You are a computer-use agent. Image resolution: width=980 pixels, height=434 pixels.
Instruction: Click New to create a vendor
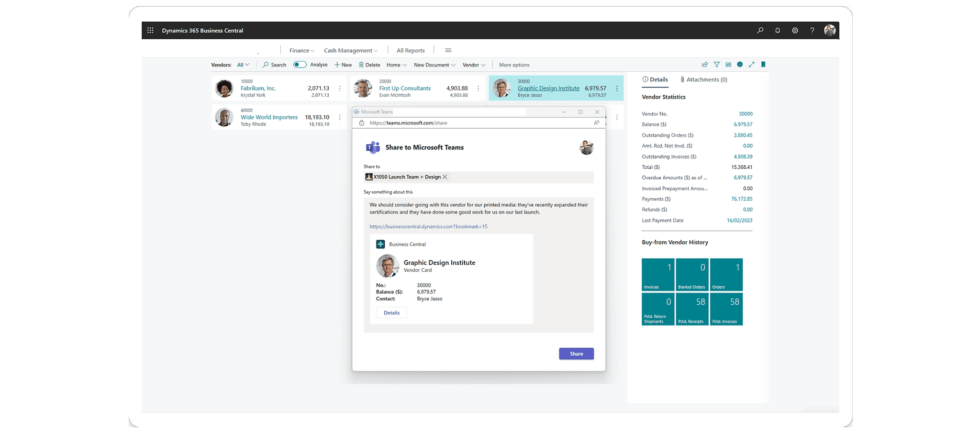pos(343,65)
